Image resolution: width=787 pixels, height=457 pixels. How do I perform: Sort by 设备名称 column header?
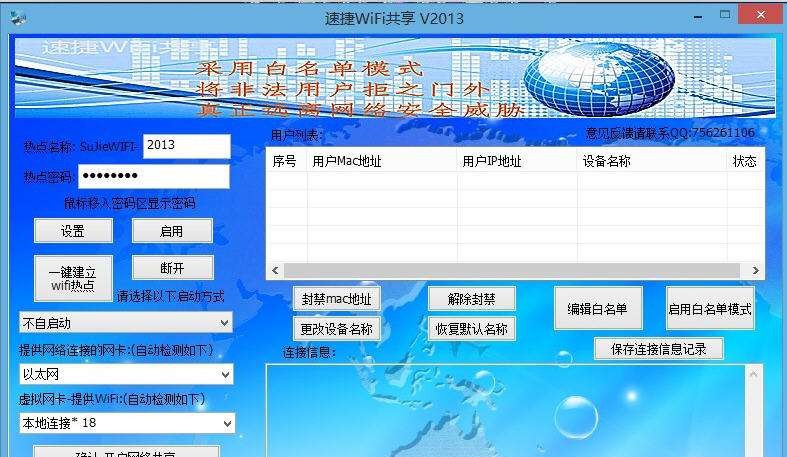[652, 161]
